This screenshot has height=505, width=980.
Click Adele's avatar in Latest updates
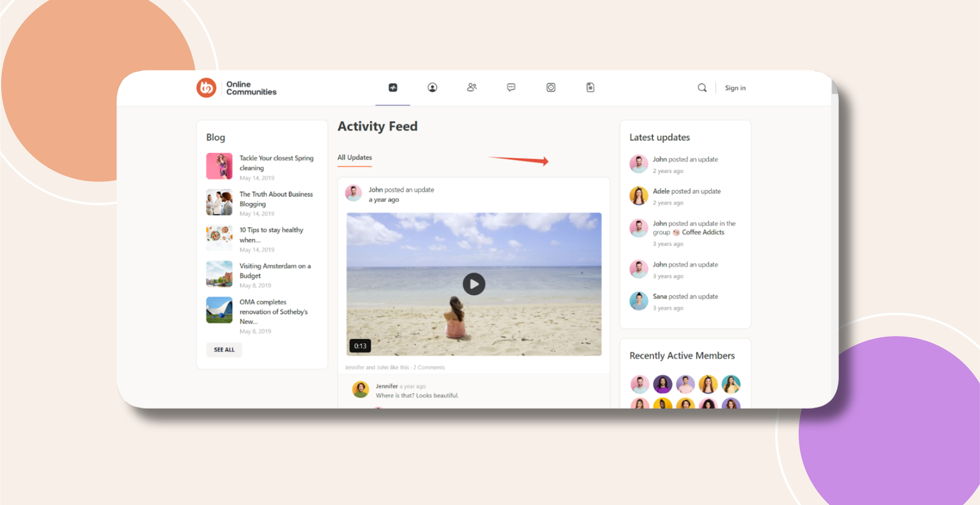pyautogui.click(x=639, y=196)
